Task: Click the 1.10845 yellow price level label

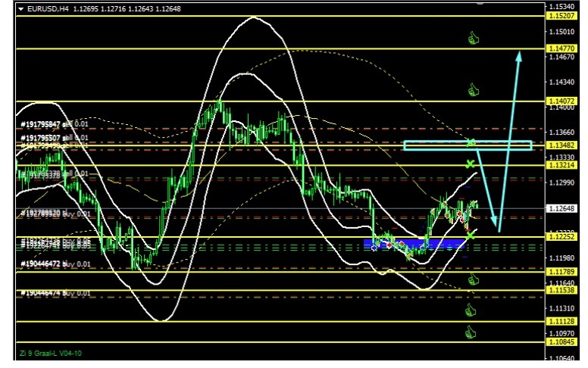Action: coord(562,342)
